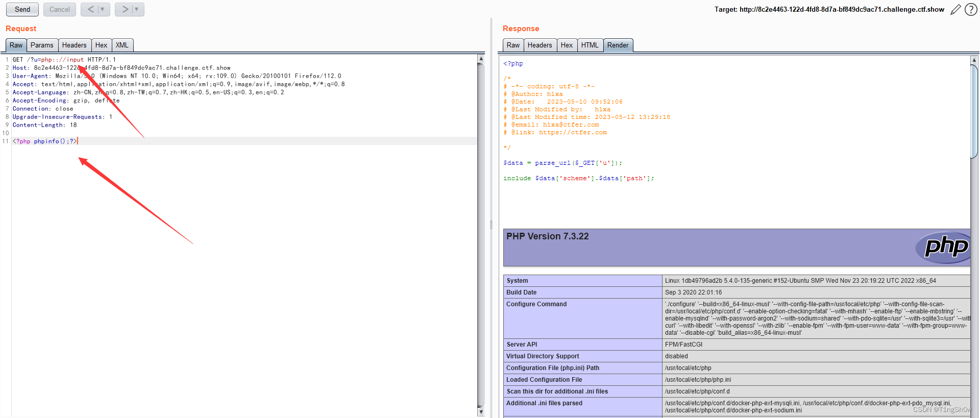Open the Request Headers tab
The image size is (980, 418).
pyautogui.click(x=75, y=45)
